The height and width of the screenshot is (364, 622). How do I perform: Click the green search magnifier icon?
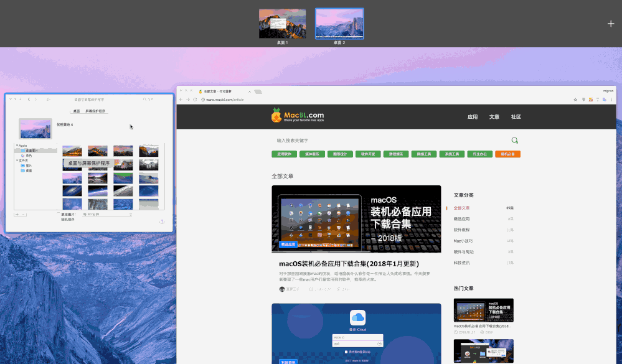point(515,141)
